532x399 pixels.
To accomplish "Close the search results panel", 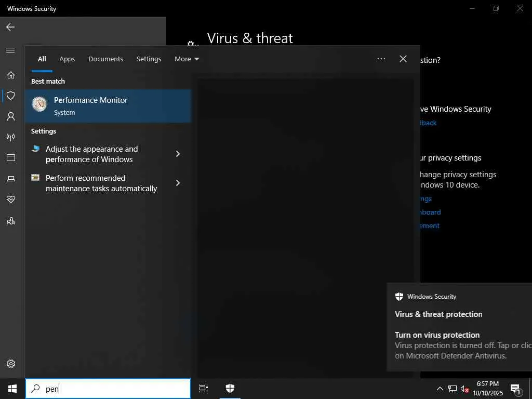I will click(403, 59).
